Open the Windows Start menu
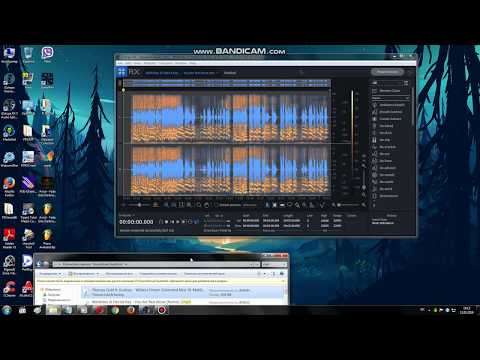 [x=7, y=310]
